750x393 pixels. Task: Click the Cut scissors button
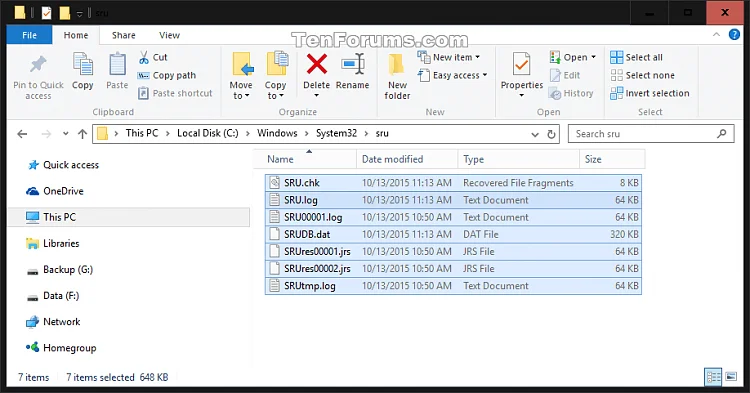click(x=153, y=57)
